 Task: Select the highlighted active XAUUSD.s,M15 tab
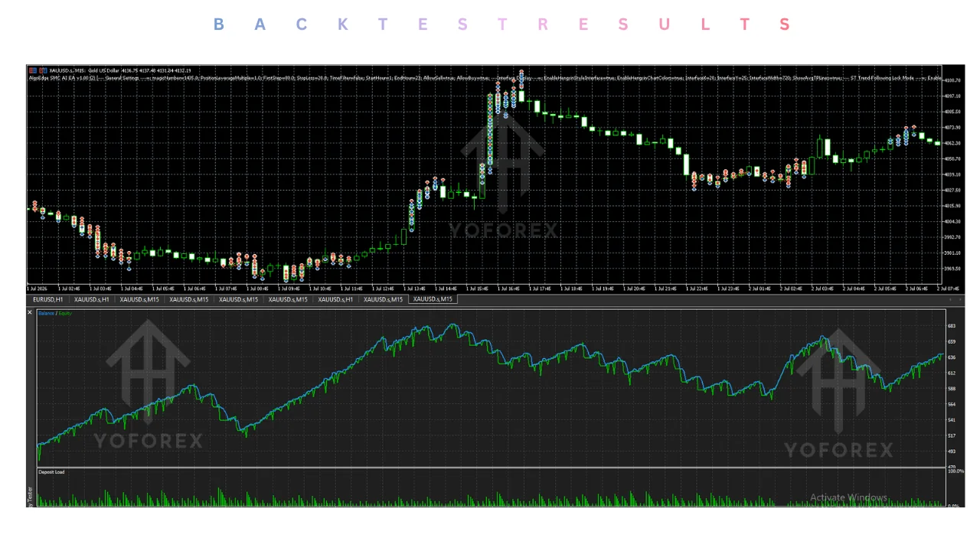coord(433,299)
